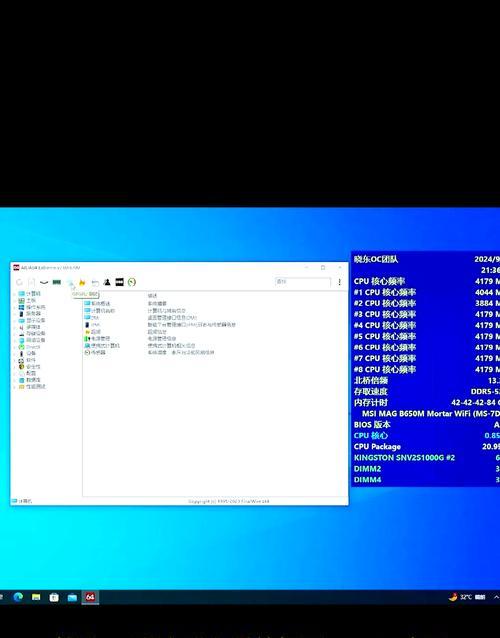500x638 pixels.
Task: Click the 描述 column header
Action: pyautogui.click(x=152, y=296)
